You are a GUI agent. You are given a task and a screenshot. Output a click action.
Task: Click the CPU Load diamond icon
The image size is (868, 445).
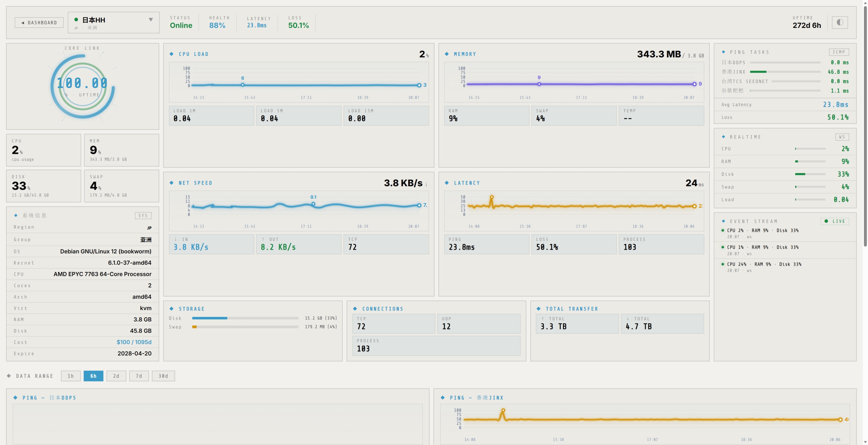click(x=172, y=54)
